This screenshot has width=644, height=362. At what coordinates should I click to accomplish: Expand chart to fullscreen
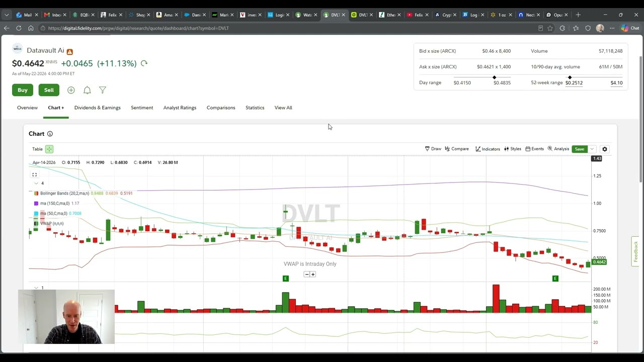click(35, 174)
